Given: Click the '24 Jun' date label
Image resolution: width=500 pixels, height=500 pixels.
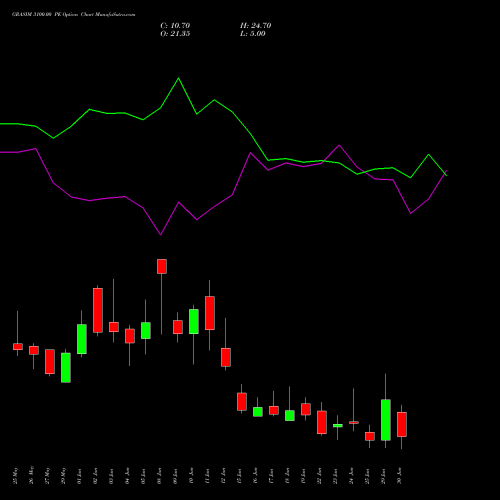Looking at the screenshot, I should tap(351, 476).
